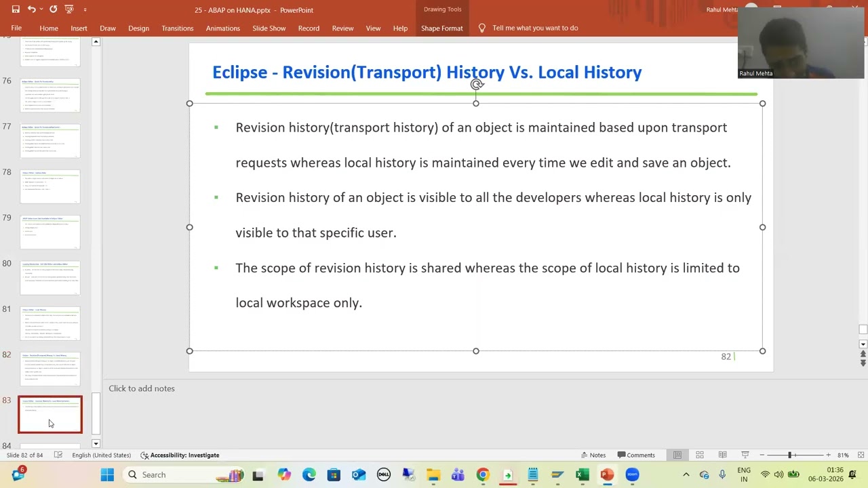The width and height of the screenshot is (868, 488).
Task: Click the rotation handle of the text box
Action: 476,85
